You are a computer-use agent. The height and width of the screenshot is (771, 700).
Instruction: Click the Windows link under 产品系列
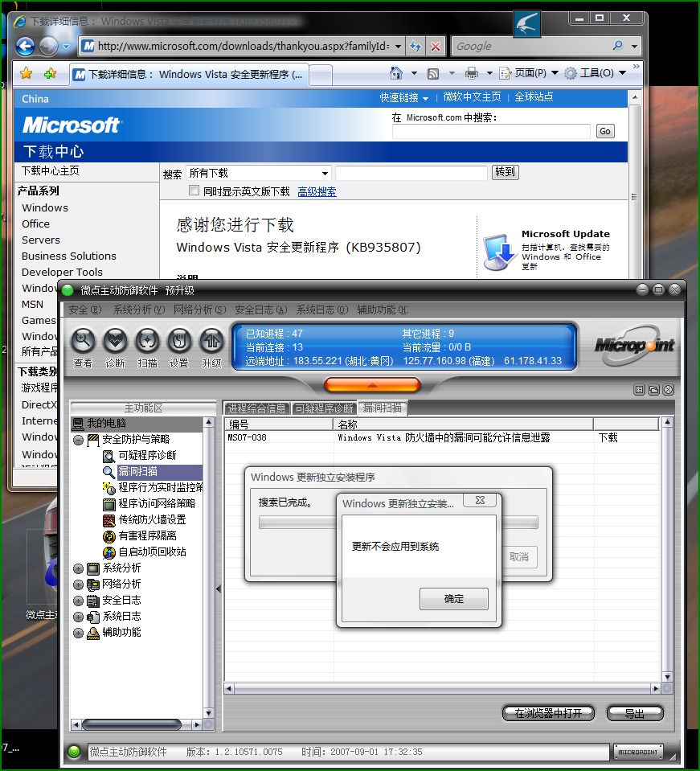(x=45, y=207)
